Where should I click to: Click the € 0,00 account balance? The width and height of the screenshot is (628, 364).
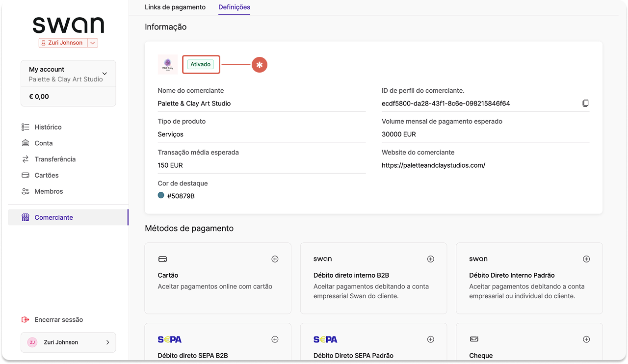coord(39,97)
